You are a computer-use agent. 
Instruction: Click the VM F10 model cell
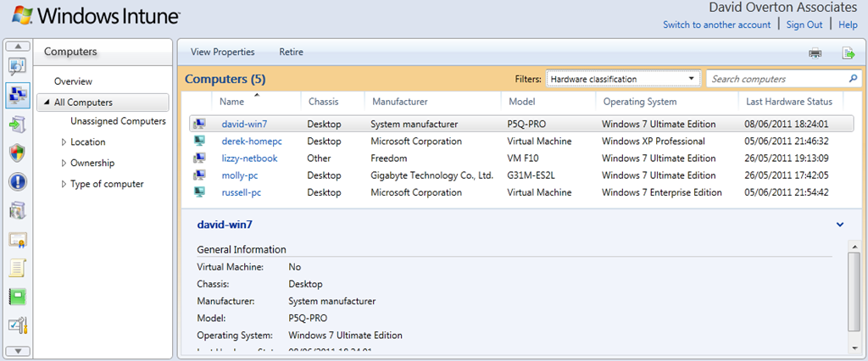click(x=524, y=158)
